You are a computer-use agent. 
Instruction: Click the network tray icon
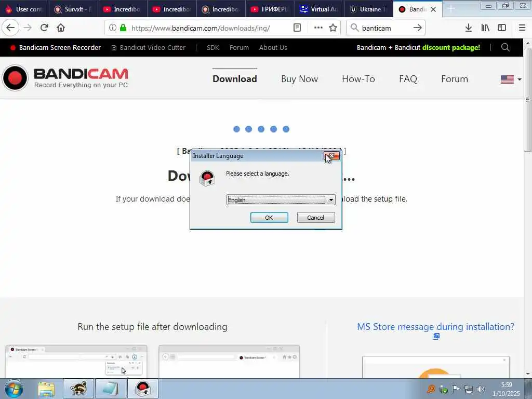[x=469, y=389]
